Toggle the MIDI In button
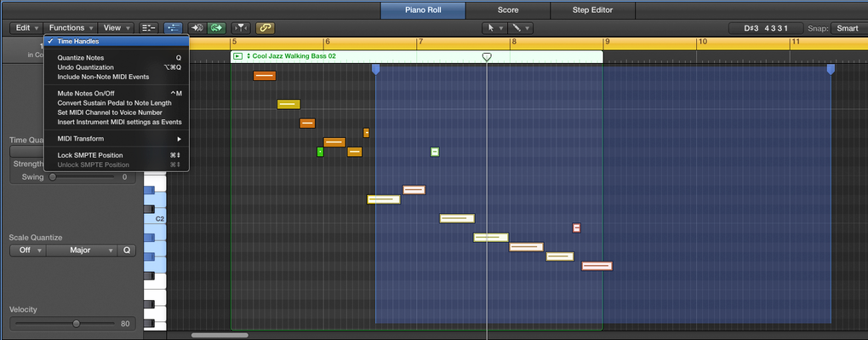The image size is (868, 340). pos(197,28)
